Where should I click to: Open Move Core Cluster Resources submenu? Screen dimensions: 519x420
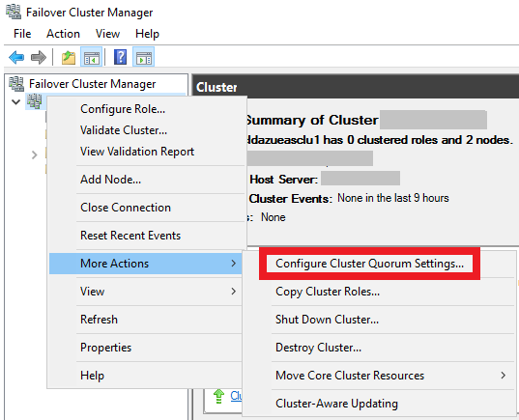click(x=379, y=376)
